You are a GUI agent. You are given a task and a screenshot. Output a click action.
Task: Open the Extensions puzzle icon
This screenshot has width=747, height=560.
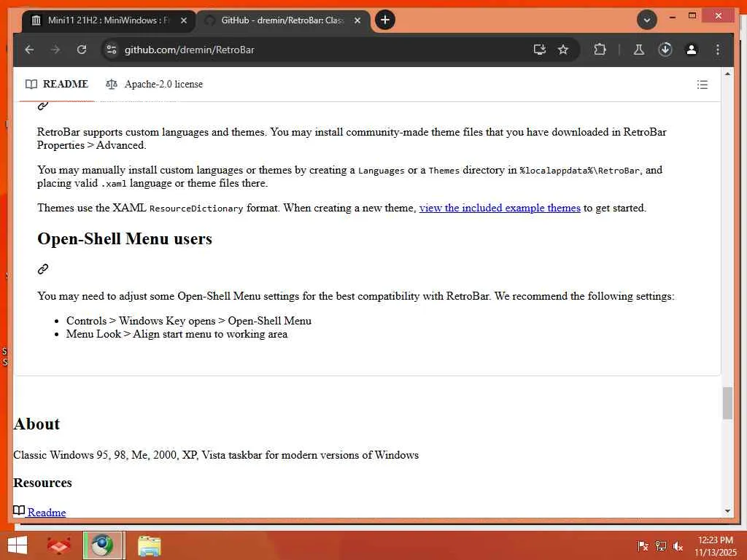coord(600,50)
